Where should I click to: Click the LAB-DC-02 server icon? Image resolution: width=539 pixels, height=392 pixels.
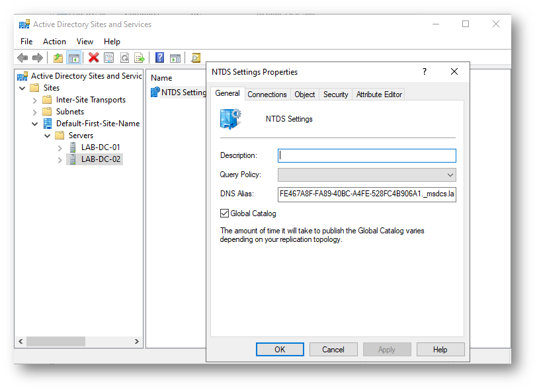click(x=73, y=159)
